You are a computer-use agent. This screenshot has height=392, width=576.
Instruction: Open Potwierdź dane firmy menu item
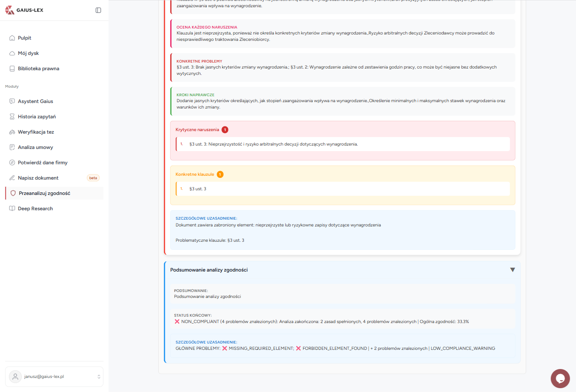43,163
